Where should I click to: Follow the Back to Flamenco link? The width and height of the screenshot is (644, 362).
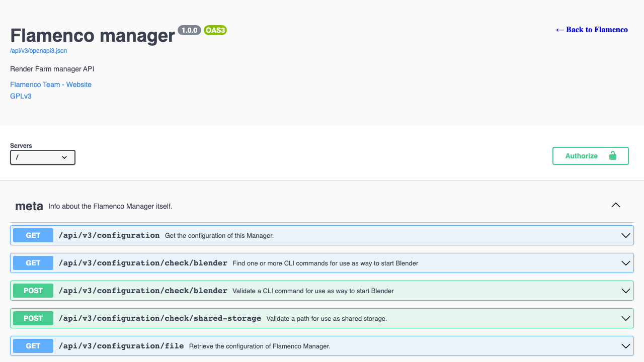(x=592, y=30)
